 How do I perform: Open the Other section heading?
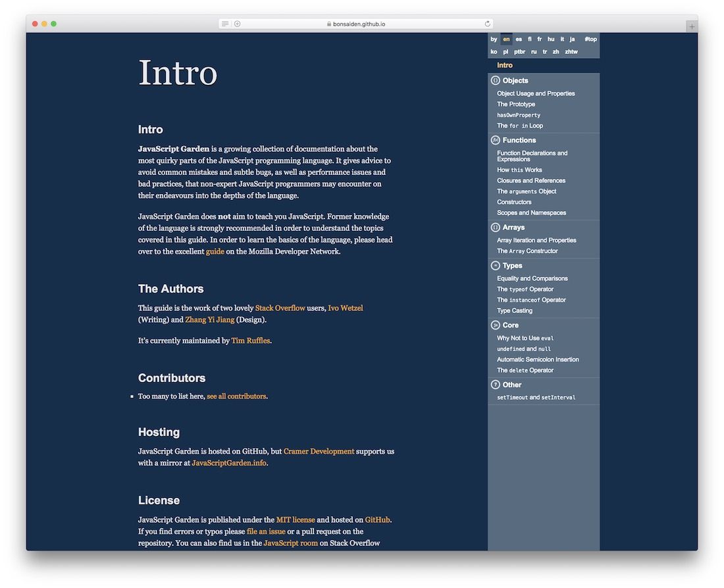(511, 385)
